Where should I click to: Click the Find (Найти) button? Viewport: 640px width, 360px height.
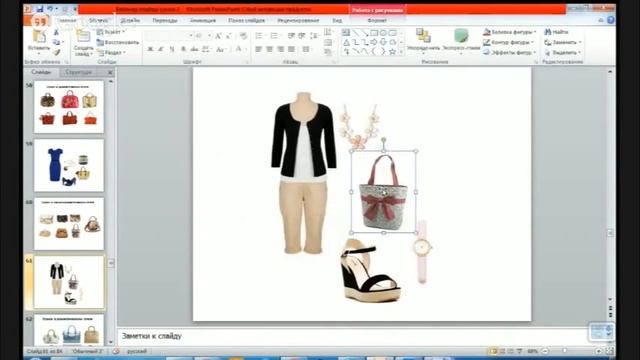[557, 32]
